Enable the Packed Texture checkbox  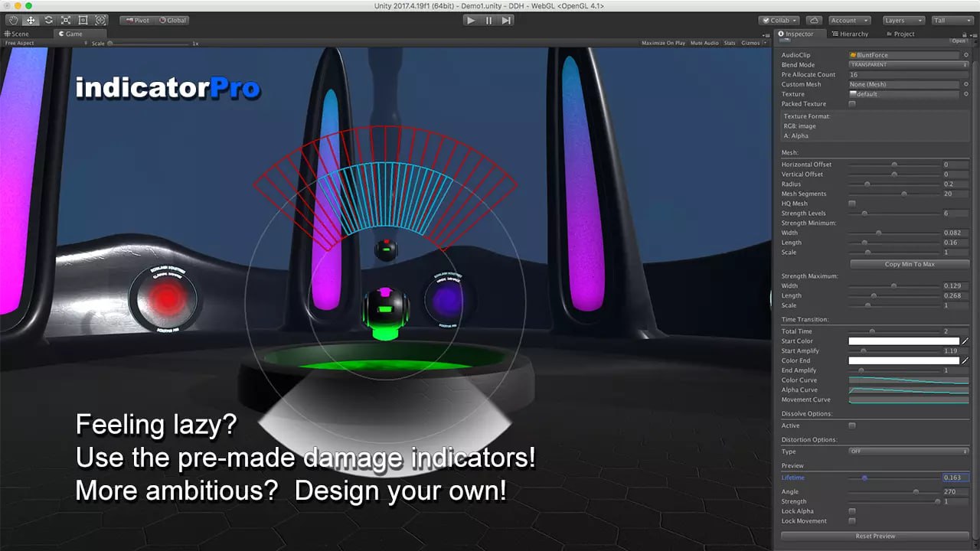coord(852,104)
